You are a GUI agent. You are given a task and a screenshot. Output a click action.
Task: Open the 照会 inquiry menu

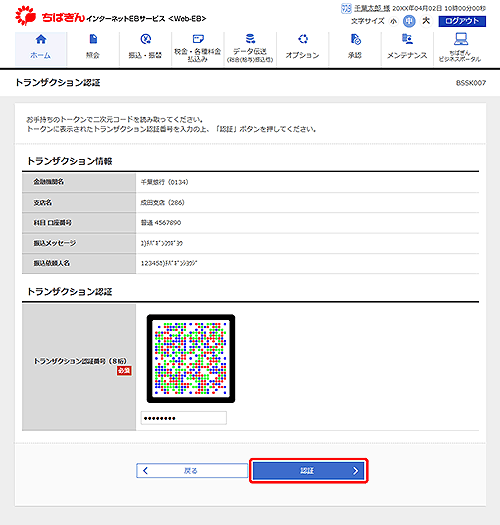click(93, 49)
